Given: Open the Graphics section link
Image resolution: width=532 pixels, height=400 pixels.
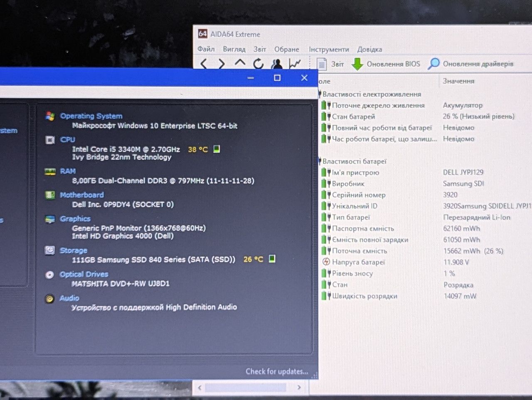Looking at the screenshot, I should click(75, 218).
